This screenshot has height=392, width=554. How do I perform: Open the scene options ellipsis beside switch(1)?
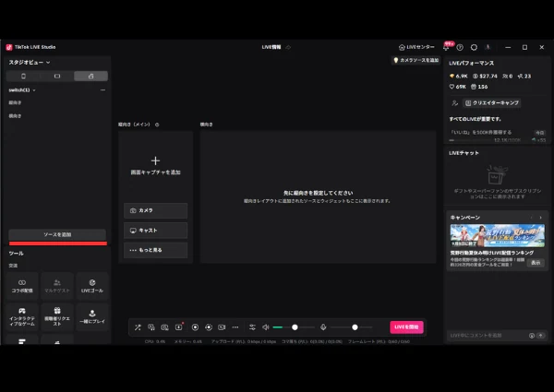[102, 90]
